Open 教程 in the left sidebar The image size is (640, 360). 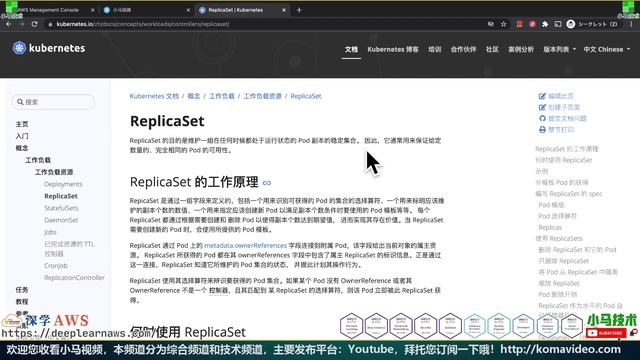coord(22,302)
